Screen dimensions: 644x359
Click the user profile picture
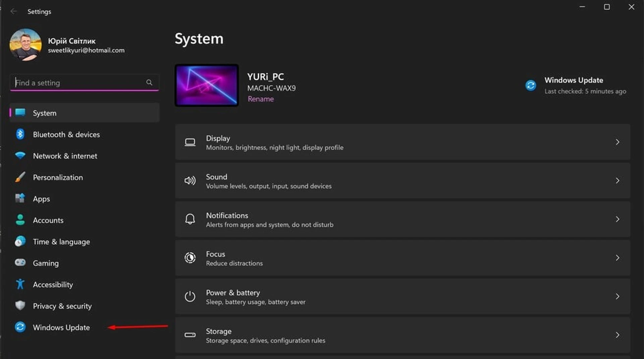pyautogui.click(x=25, y=45)
